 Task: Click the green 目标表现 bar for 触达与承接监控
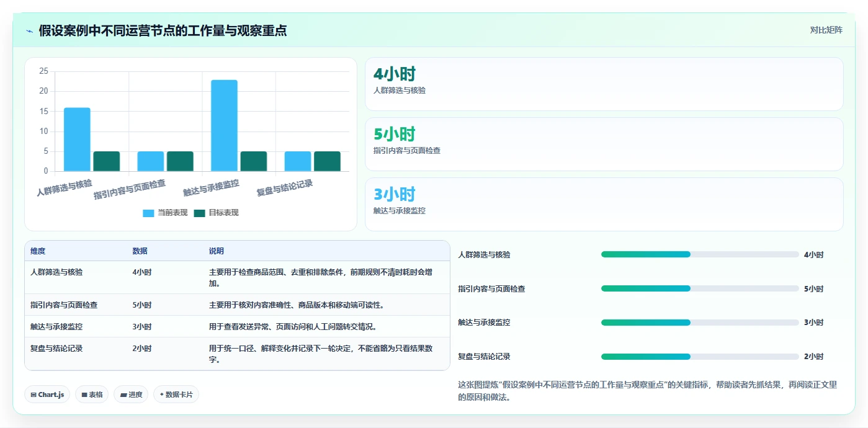(253, 161)
